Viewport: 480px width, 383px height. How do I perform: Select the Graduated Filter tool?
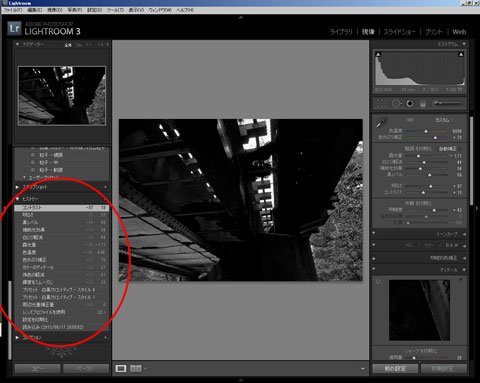coord(423,104)
